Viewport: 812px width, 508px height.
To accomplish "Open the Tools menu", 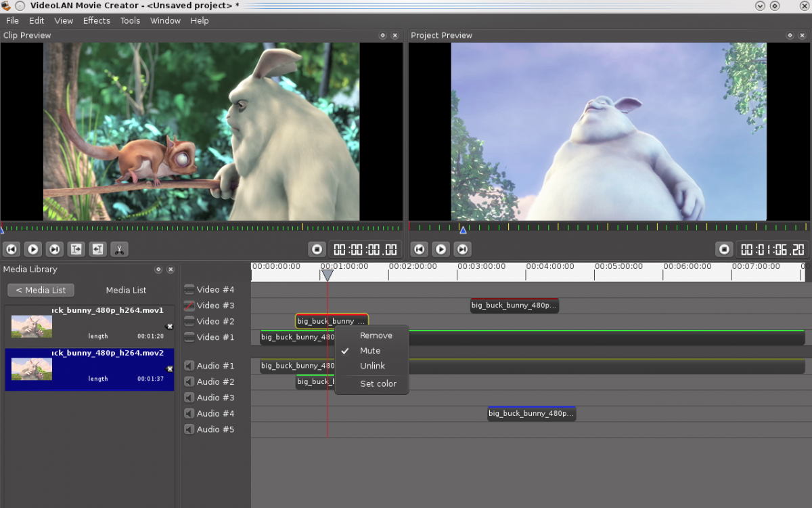I will point(130,20).
